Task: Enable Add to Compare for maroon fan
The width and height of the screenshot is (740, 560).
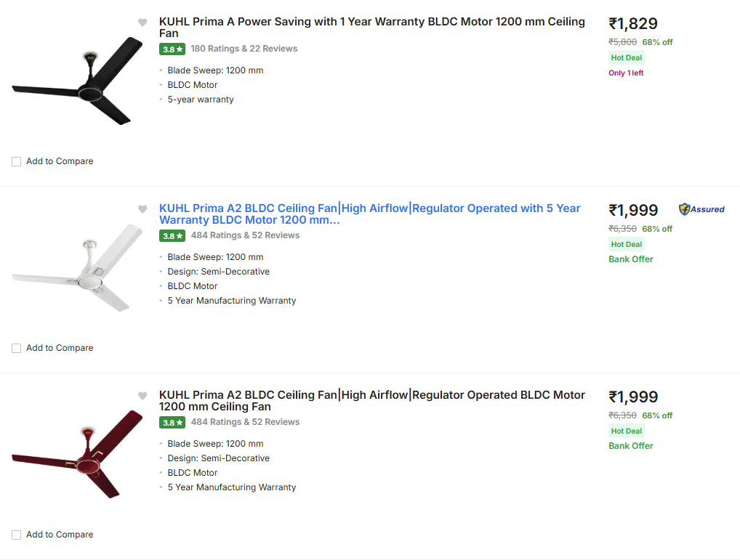Action: click(x=17, y=535)
